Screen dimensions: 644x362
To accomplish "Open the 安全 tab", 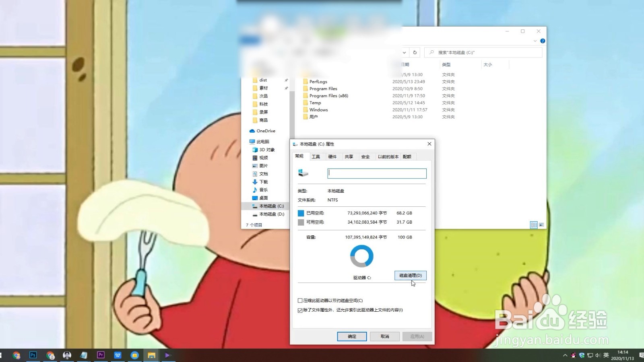I will coord(365,157).
